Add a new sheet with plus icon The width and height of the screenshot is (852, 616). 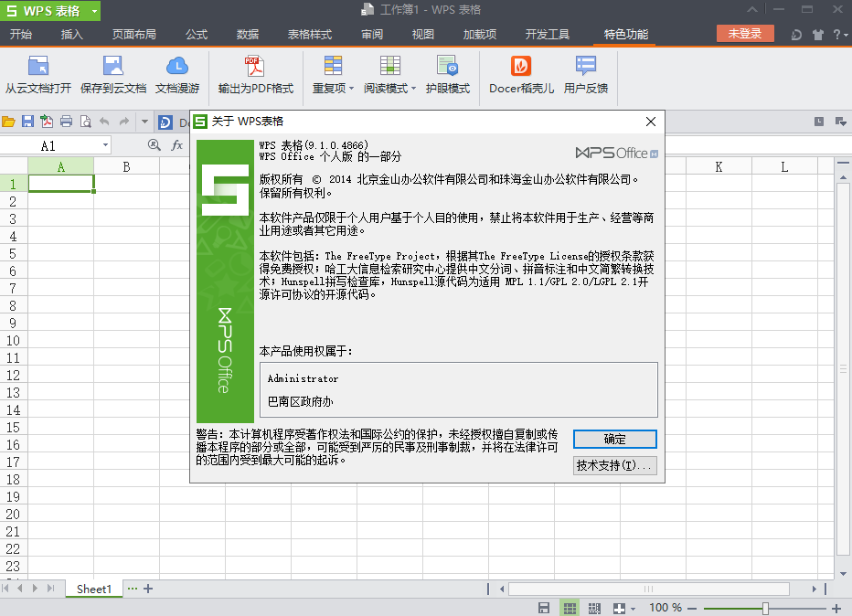point(148,589)
